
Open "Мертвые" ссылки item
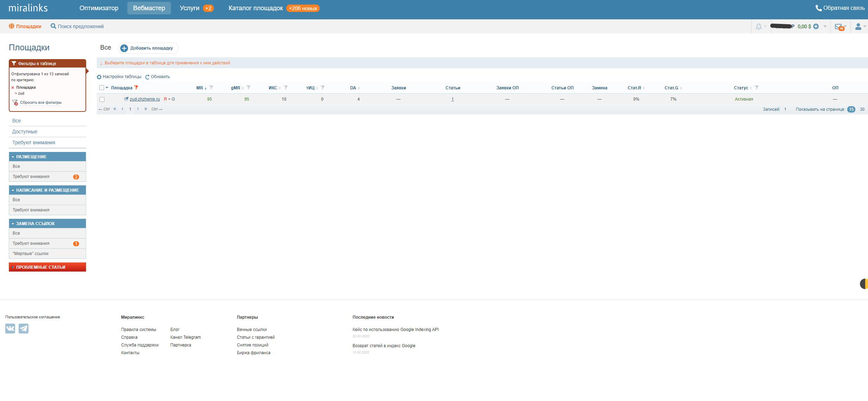(47, 254)
